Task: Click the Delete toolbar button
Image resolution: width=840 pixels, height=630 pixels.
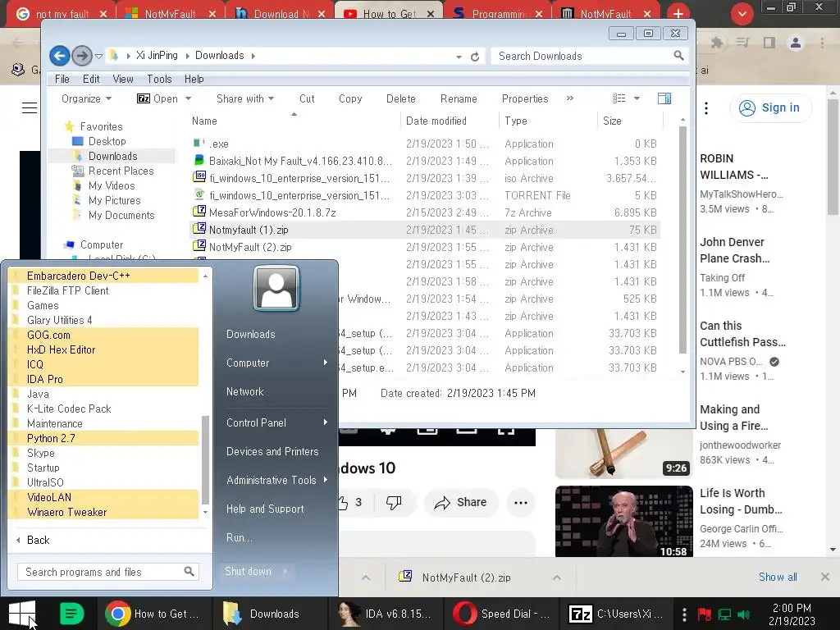Action: pyautogui.click(x=400, y=98)
